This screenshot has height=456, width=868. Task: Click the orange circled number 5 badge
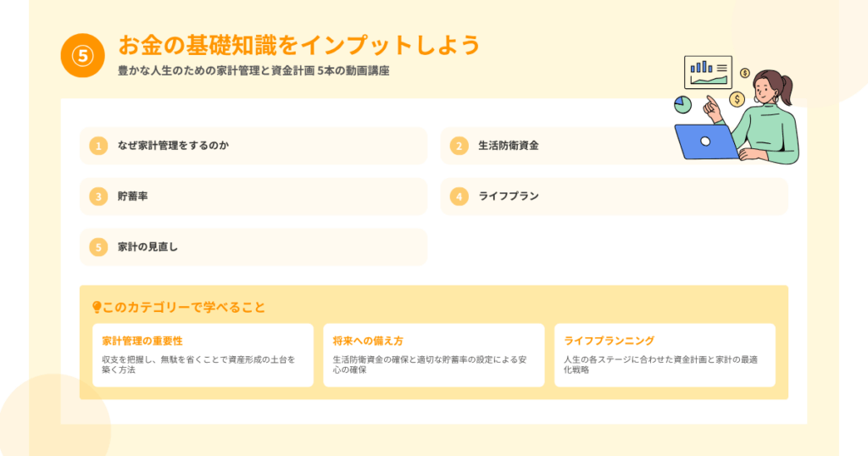pos(82,57)
